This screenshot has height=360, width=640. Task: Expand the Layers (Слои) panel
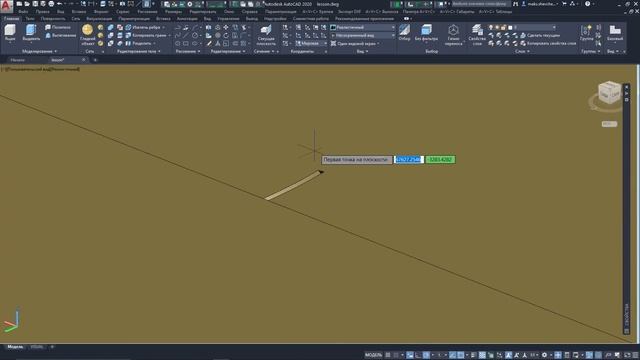click(522, 51)
